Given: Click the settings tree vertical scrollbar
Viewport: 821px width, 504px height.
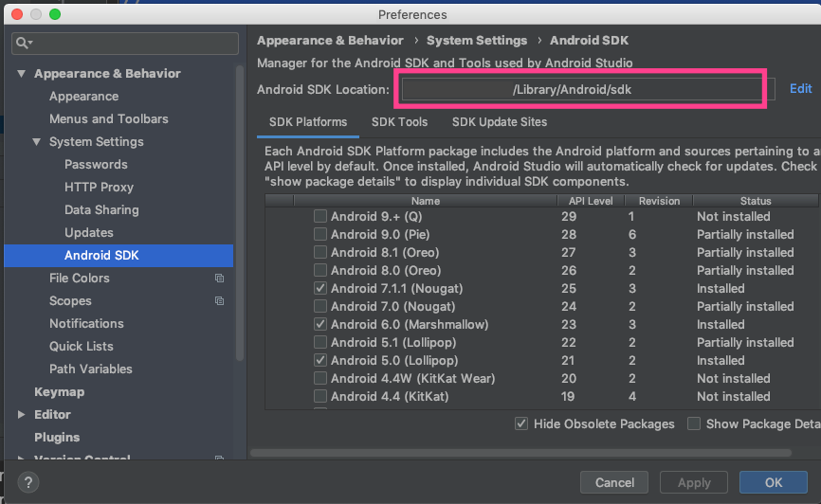Looking at the screenshot, I should [240, 213].
